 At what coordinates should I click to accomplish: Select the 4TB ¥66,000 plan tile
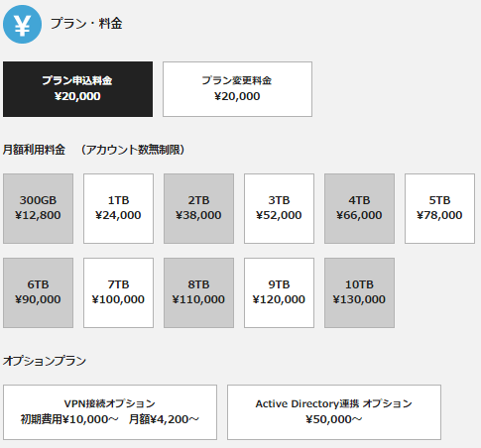[x=359, y=208]
